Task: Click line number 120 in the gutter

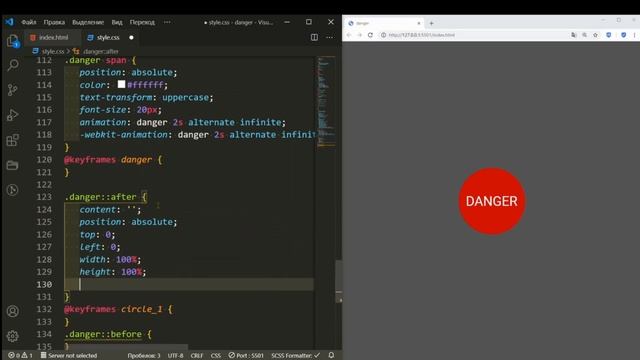Action: [44, 160]
